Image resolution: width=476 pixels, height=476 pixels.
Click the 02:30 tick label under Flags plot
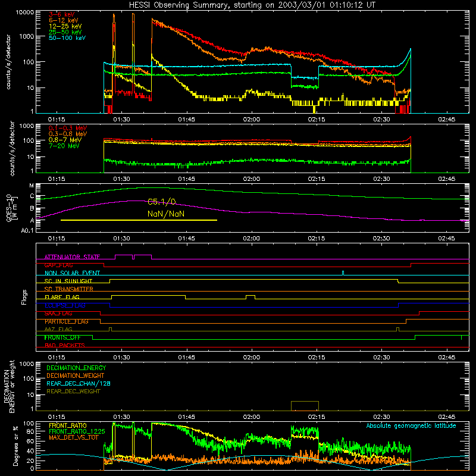(x=381, y=358)
